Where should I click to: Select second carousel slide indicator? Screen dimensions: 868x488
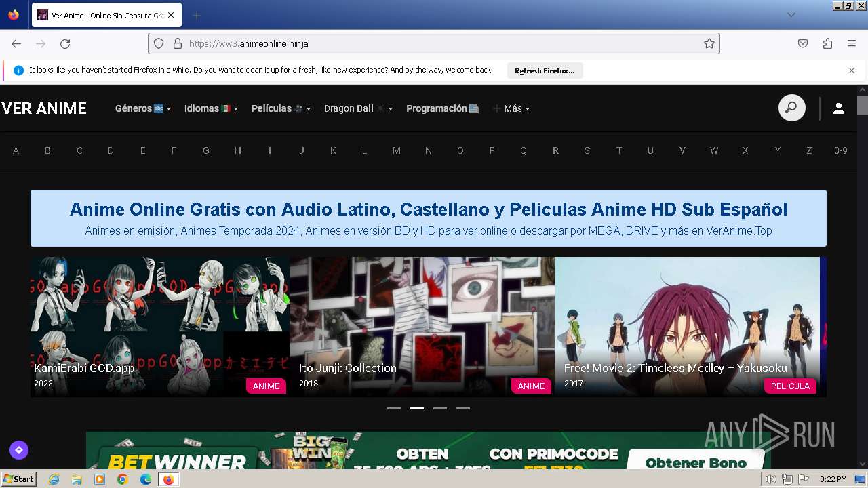(417, 409)
